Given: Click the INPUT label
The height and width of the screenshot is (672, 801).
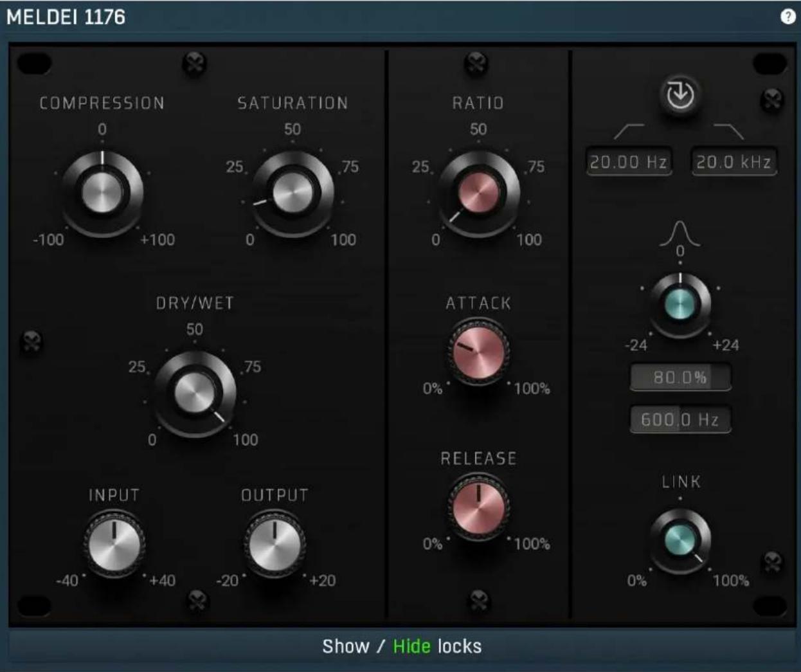Looking at the screenshot, I should point(114,495).
